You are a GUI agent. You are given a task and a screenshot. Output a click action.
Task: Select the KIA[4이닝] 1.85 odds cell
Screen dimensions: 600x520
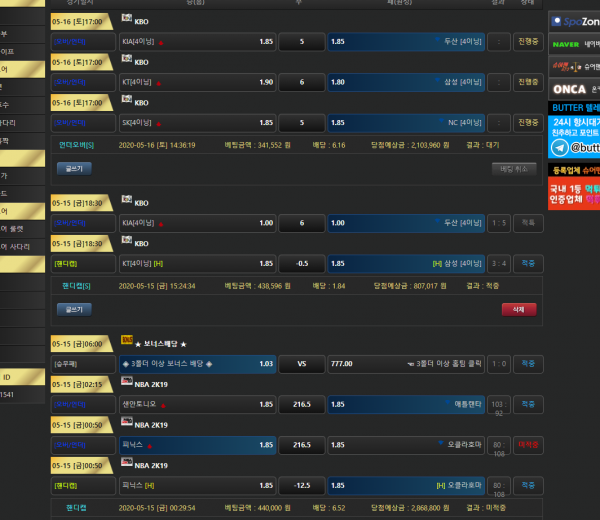[197, 42]
